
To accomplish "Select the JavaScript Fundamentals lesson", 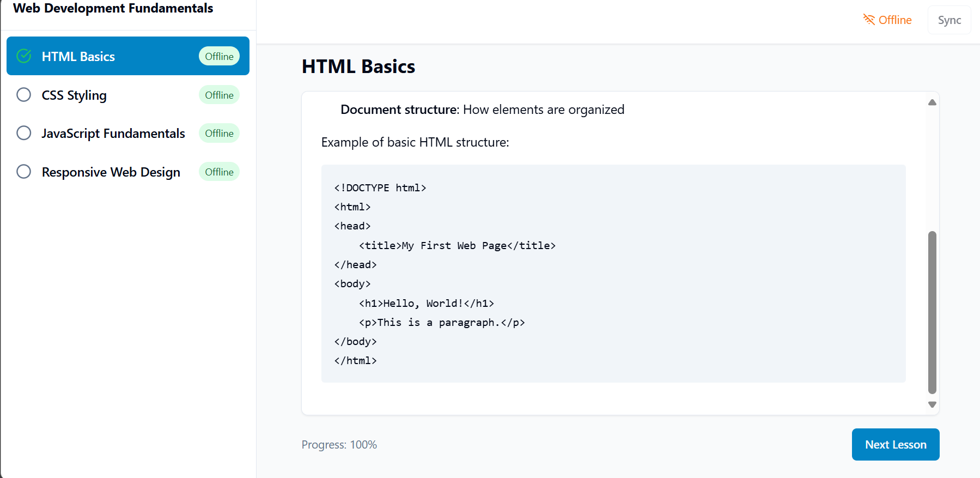I will (x=113, y=134).
